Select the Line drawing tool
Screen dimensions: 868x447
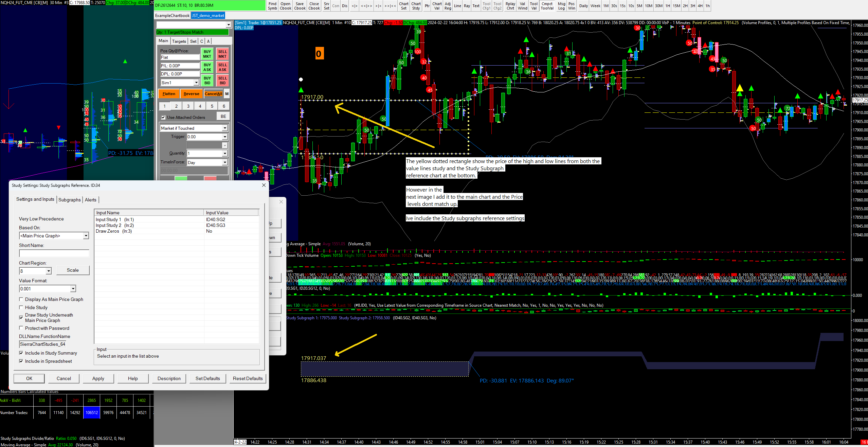coord(457,6)
